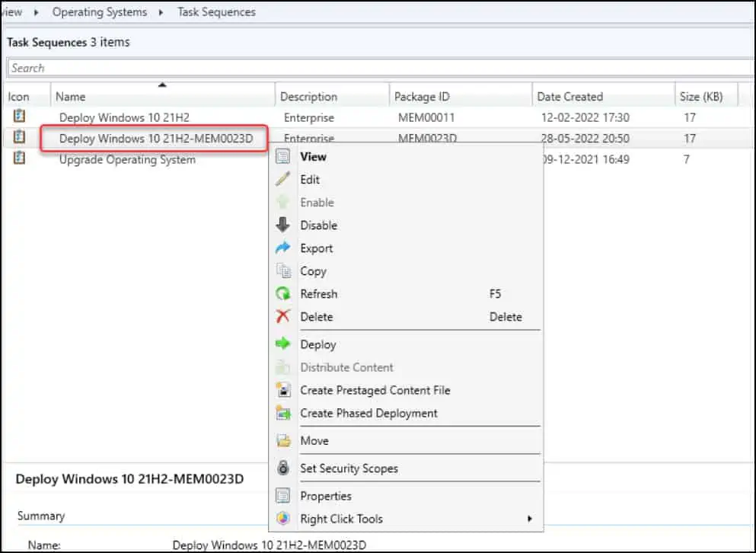
Task: Sort by the Date Created column header
Action: (x=604, y=97)
